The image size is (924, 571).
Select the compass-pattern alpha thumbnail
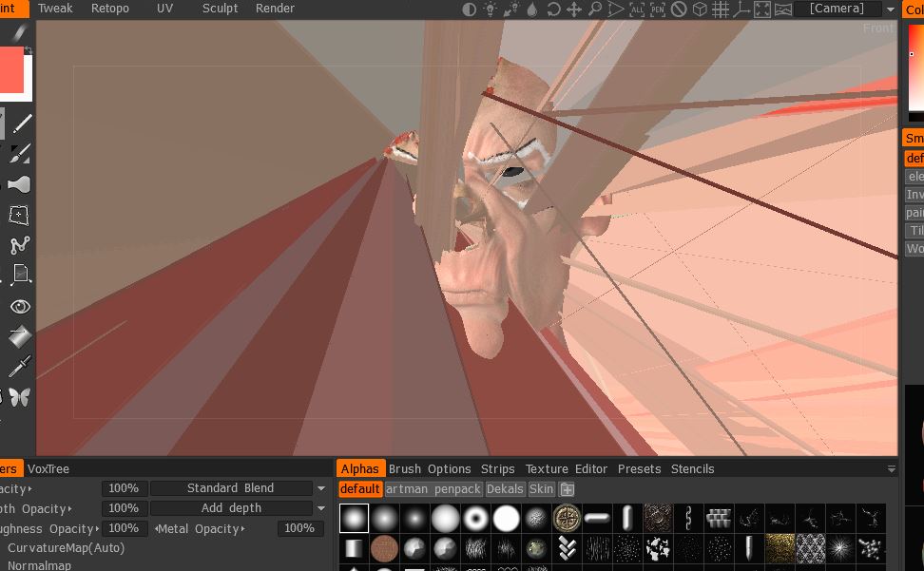click(x=567, y=518)
